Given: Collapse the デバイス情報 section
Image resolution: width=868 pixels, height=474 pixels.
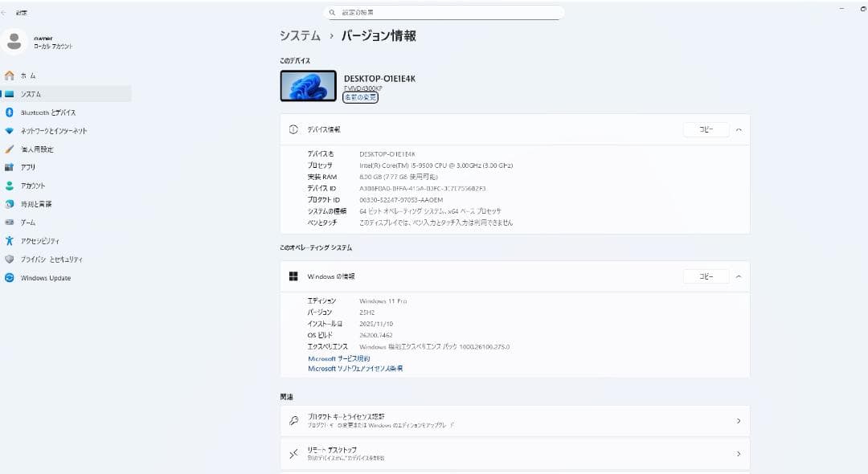Looking at the screenshot, I should tap(738, 129).
